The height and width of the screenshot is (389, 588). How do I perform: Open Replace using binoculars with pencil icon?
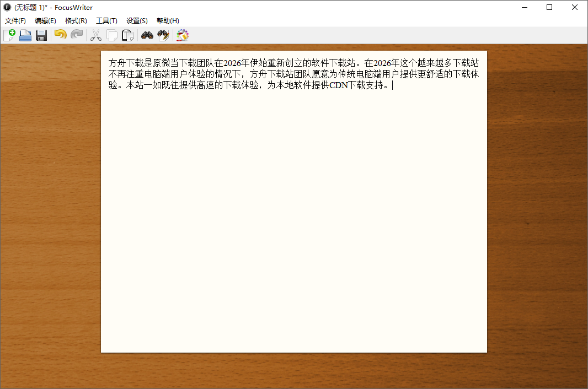coord(163,35)
